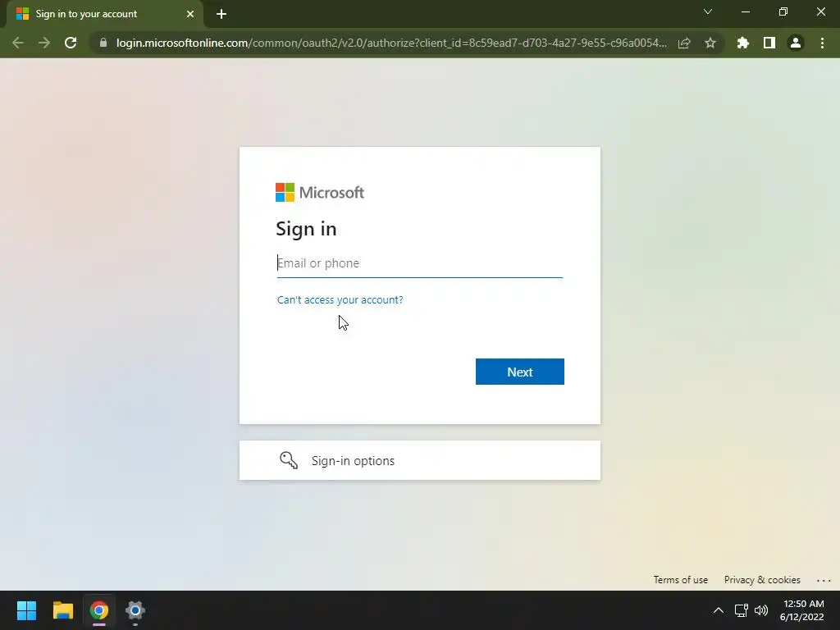Open the Chrome extensions puzzle menu
840x630 pixels.
[x=743, y=43]
